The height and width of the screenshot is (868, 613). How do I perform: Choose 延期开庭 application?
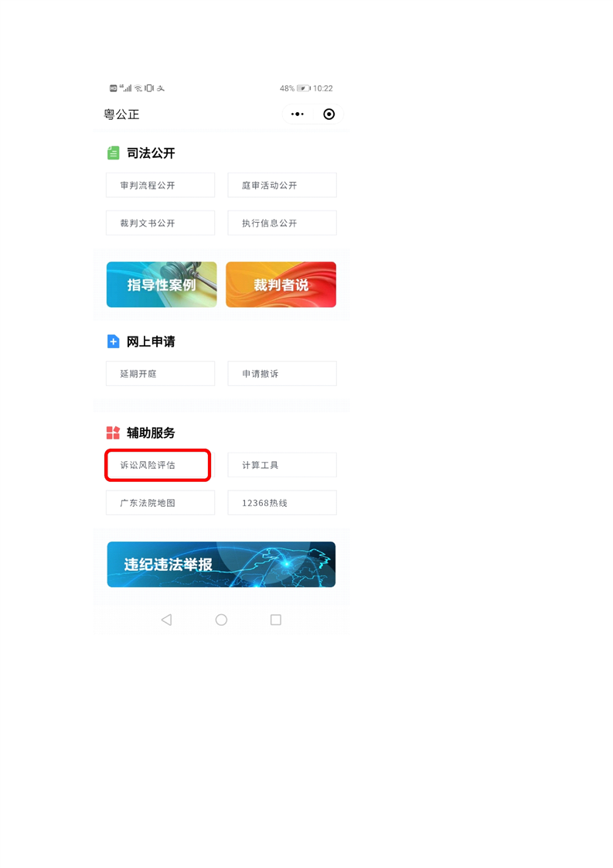tap(161, 374)
